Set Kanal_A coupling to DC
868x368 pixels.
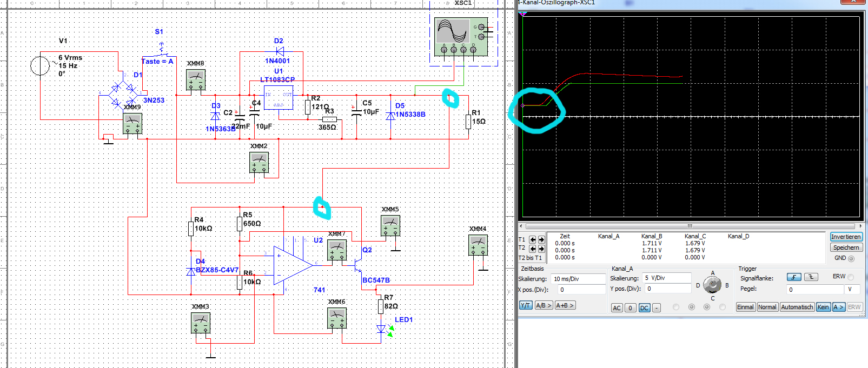[x=644, y=308]
